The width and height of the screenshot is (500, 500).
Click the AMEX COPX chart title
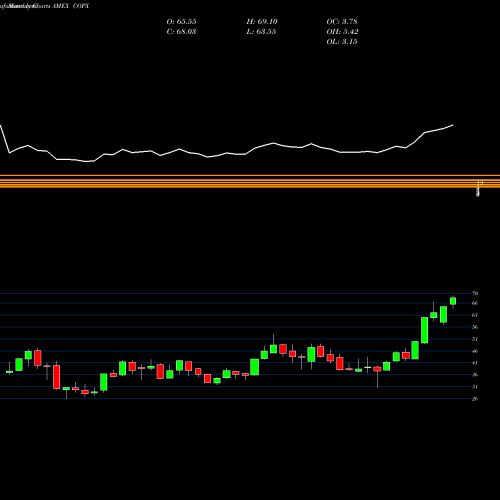[70, 6]
